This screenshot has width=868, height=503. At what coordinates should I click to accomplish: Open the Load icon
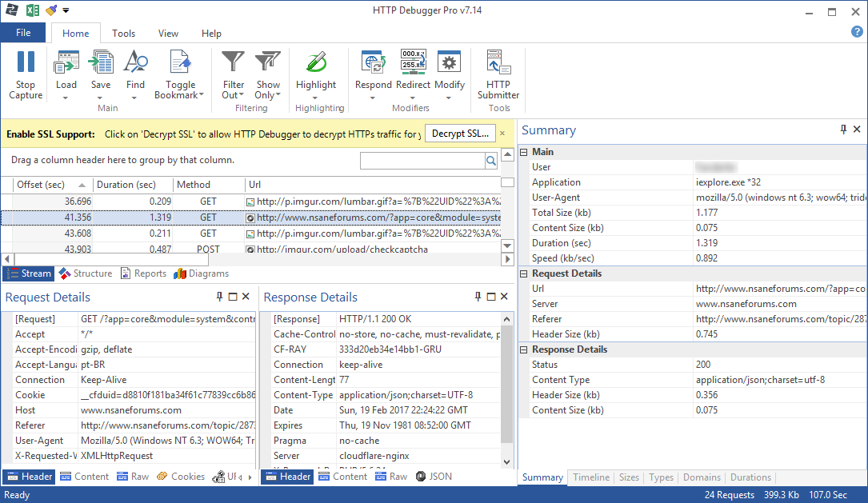(66, 62)
